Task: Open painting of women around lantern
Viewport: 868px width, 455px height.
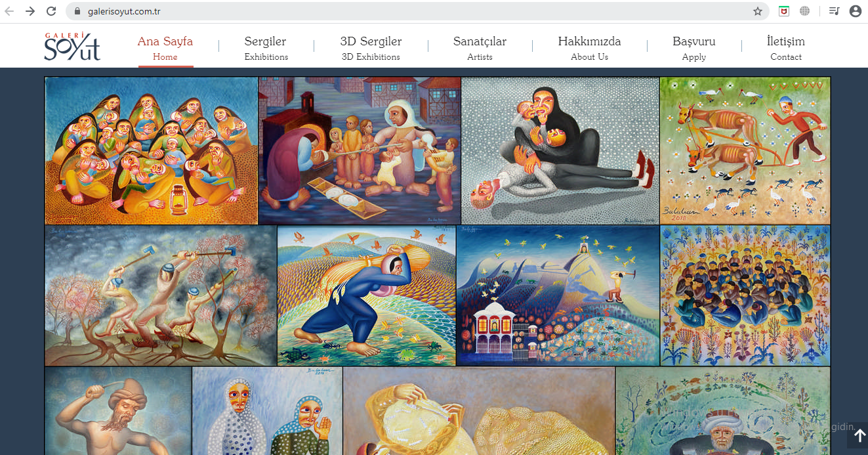Action: point(152,151)
